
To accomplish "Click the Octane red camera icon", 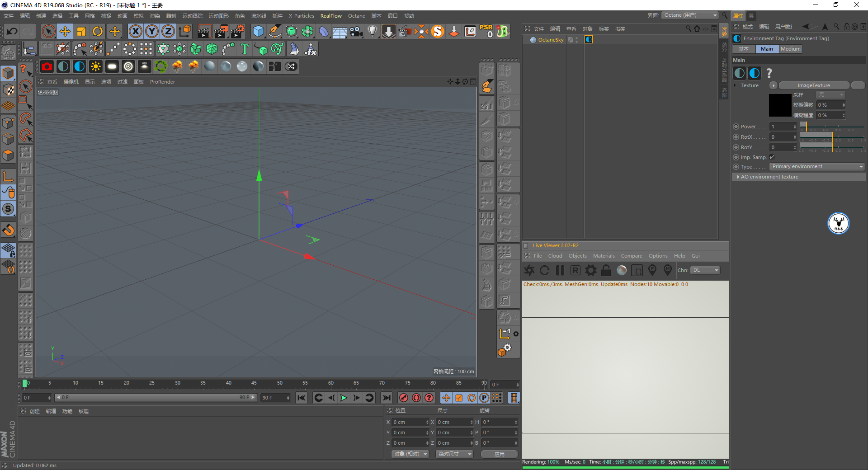I will 47,66.
